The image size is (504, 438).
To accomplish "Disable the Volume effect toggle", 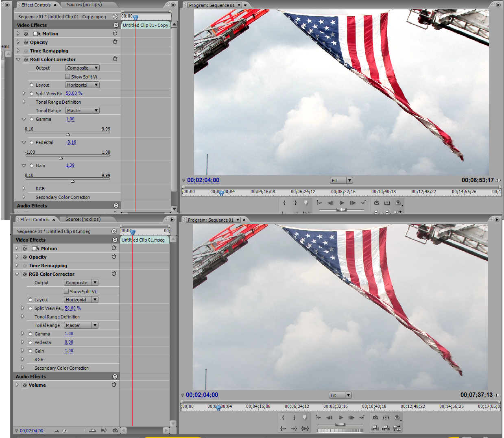I will 25,385.
